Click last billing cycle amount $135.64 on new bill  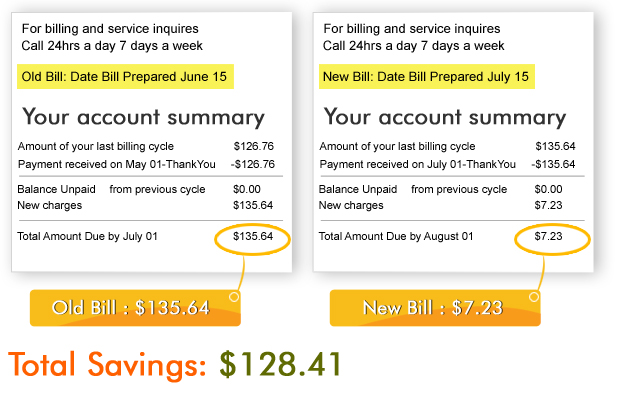(x=555, y=146)
